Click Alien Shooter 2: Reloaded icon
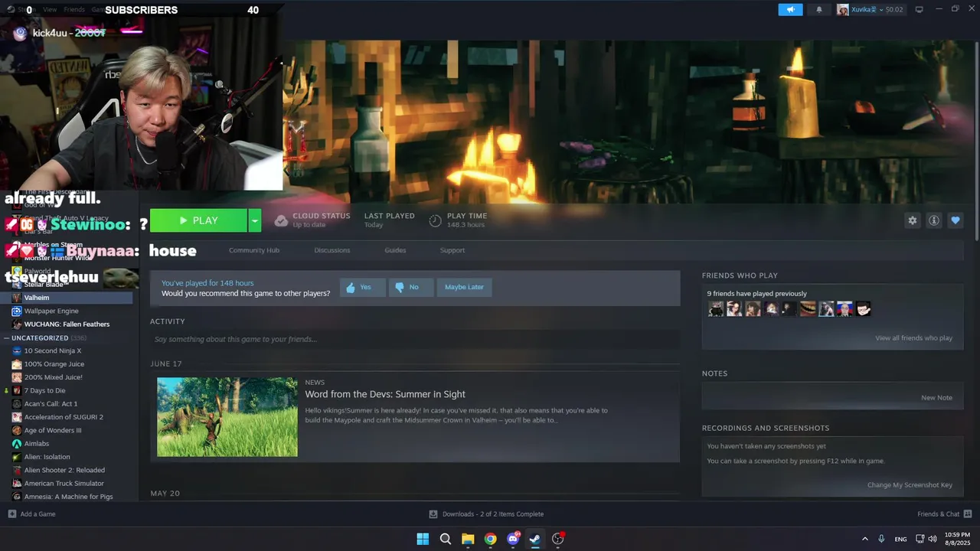The height and width of the screenshot is (551, 980). (x=17, y=470)
